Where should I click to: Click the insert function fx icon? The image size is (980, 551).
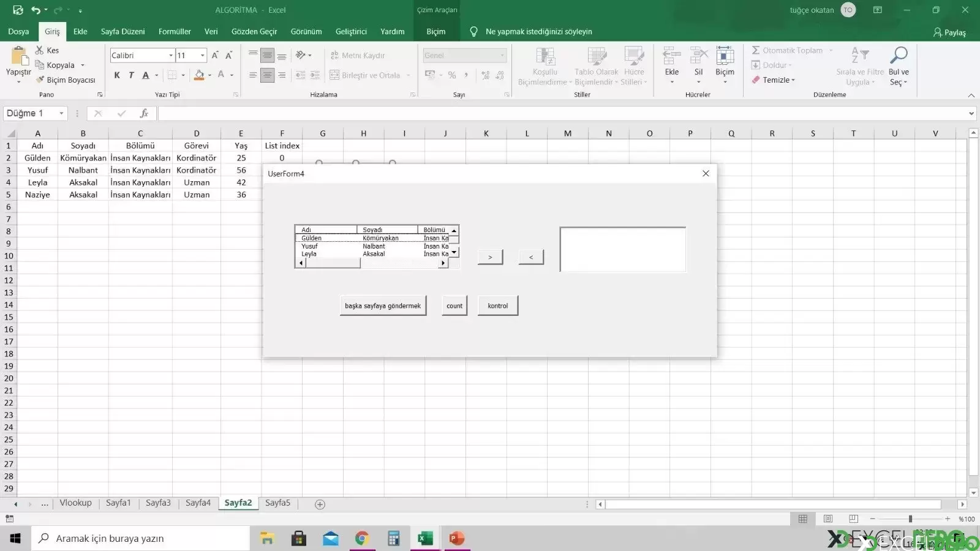[x=144, y=113]
